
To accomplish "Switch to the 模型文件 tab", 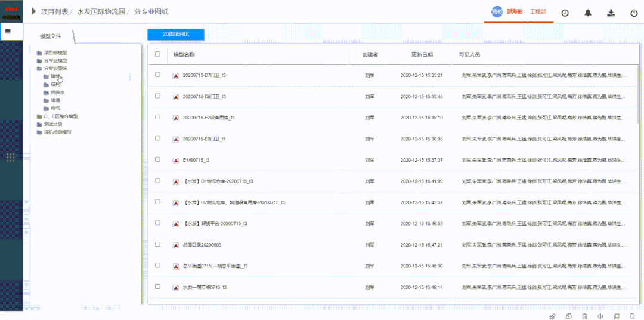I will [x=50, y=36].
